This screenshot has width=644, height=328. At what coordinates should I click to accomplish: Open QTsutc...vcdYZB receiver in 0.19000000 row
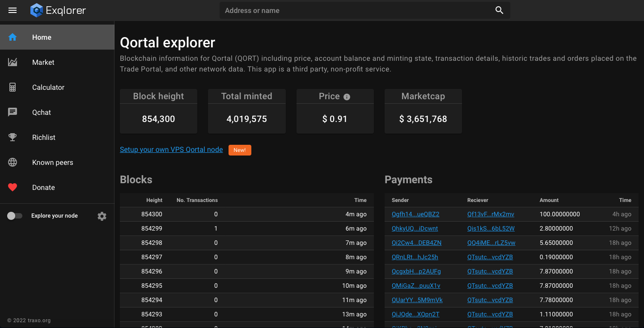[x=490, y=257]
